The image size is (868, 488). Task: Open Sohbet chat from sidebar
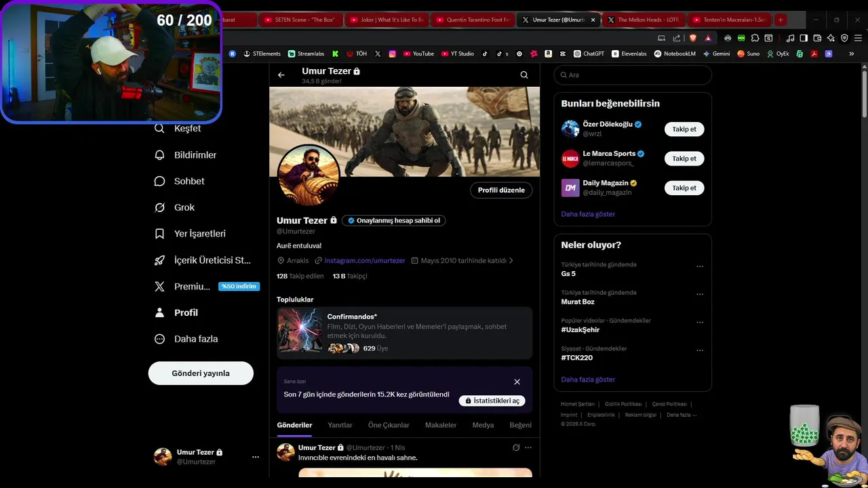(x=180, y=181)
